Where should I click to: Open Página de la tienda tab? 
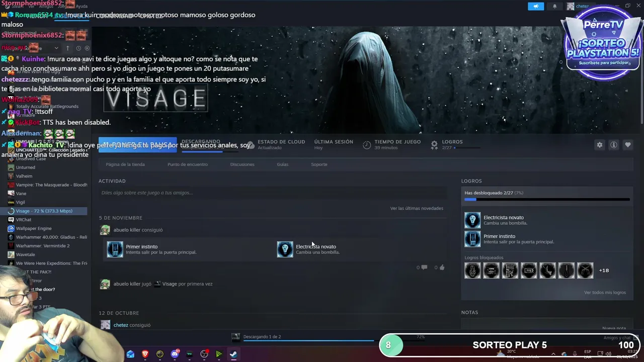(x=125, y=164)
